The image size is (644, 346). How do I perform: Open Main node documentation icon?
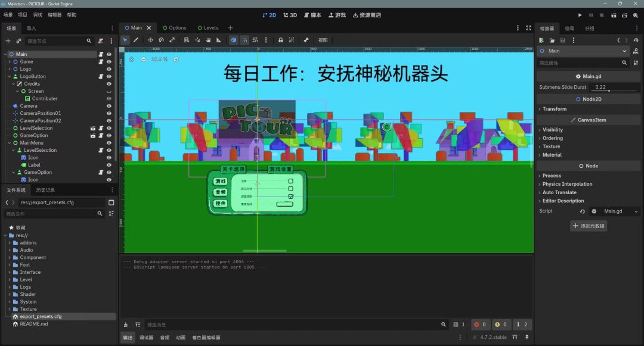pos(636,51)
